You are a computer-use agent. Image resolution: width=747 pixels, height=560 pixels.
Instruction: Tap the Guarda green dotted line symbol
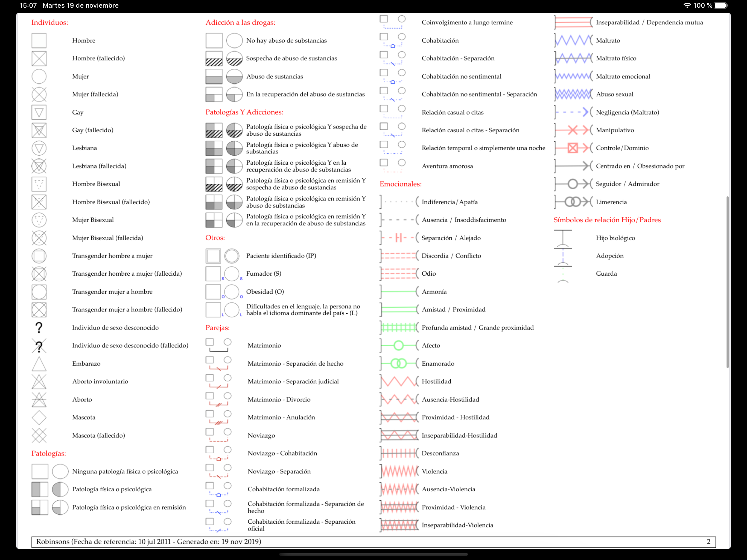tap(563, 274)
